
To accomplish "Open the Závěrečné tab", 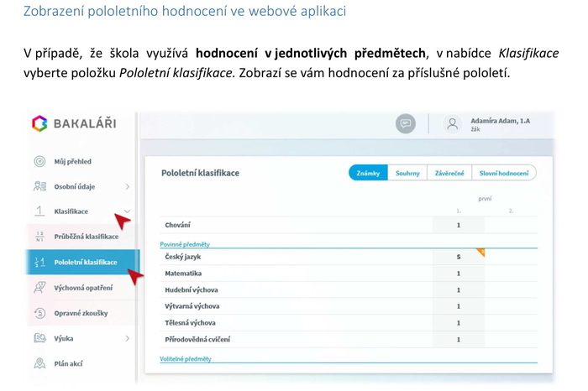I will [449, 173].
